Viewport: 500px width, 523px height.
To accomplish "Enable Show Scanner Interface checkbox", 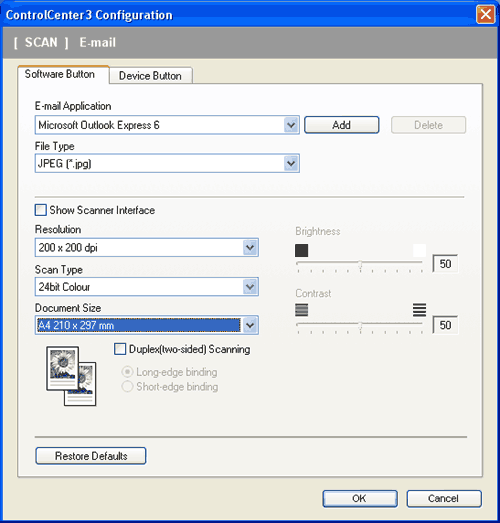I will 41,210.
